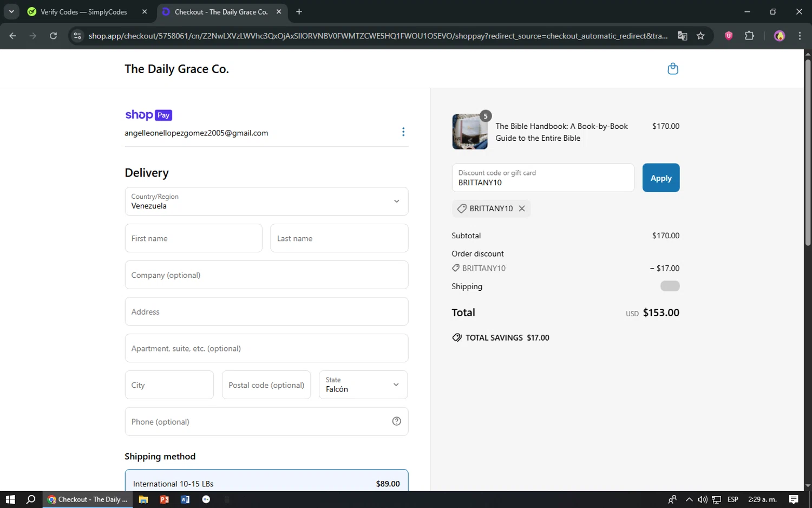Viewport: 812px width, 508px height.
Task: Open the shopping bag cart icon
Action: pos(672,69)
